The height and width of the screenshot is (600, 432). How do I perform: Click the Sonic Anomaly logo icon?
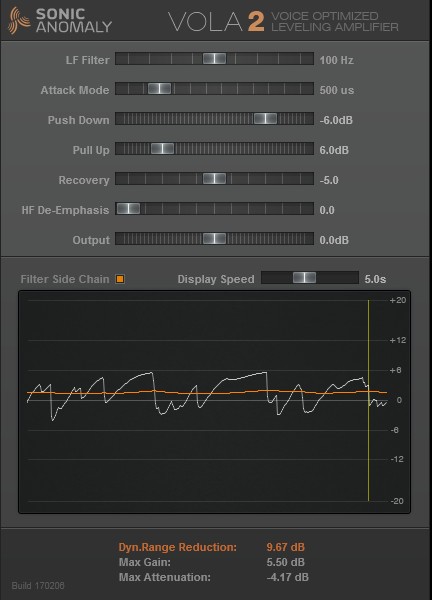(x=19, y=20)
